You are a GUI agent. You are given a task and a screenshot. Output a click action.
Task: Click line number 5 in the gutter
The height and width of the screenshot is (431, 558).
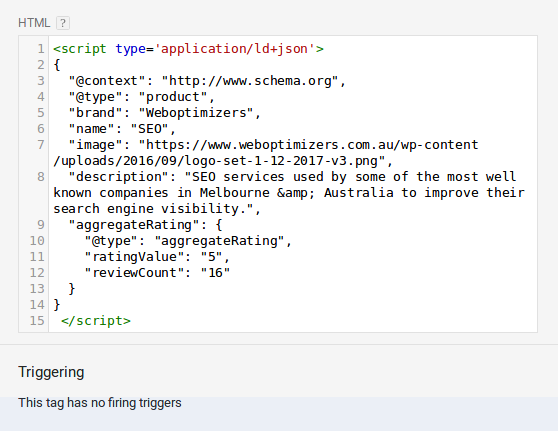coord(41,113)
